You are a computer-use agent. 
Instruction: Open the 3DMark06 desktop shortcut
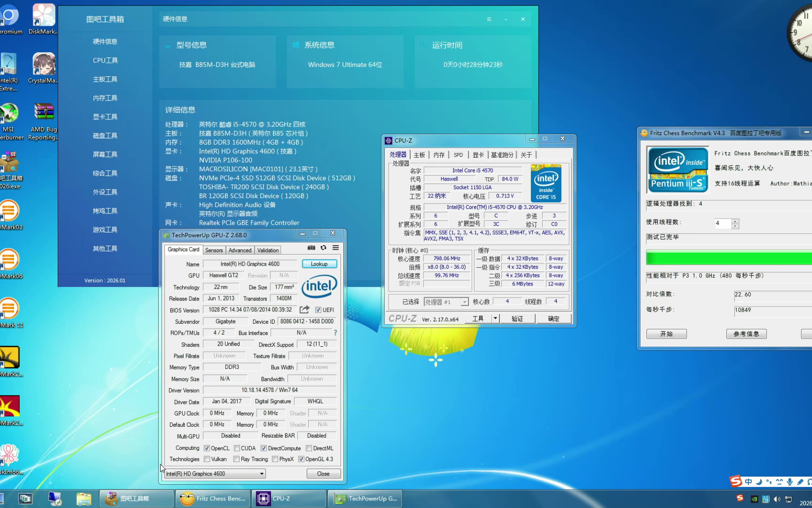[x=11, y=264]
